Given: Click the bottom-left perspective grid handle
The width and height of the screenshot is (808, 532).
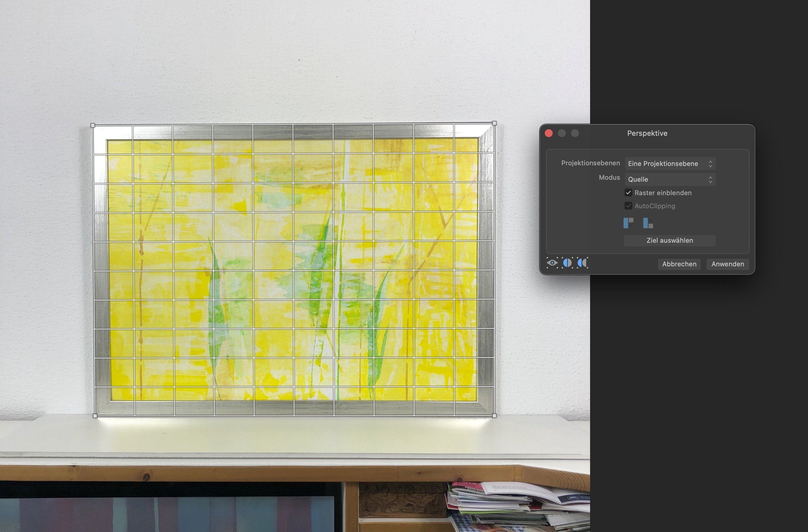Looking at the screenshot, I should pos(95,416).
